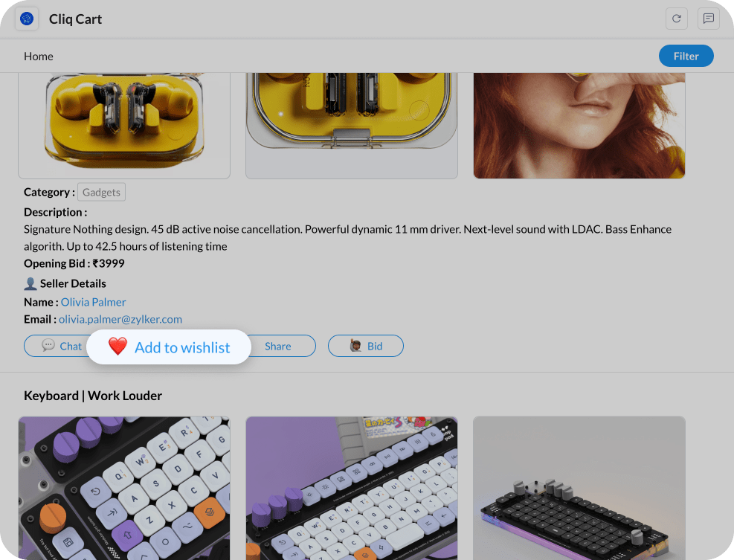Viewport: 734px width, 560px height.
Task: Click the red heart wishlist icon
Action: [117, 347]
